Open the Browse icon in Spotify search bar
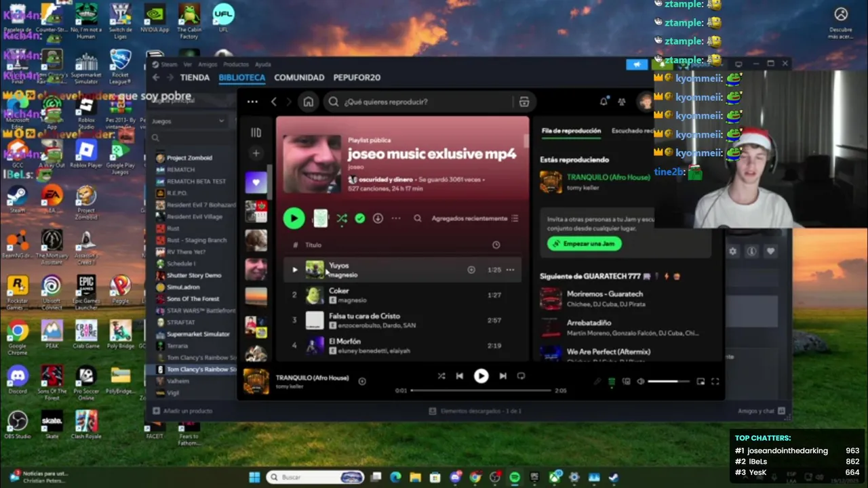 coord(524,102)
